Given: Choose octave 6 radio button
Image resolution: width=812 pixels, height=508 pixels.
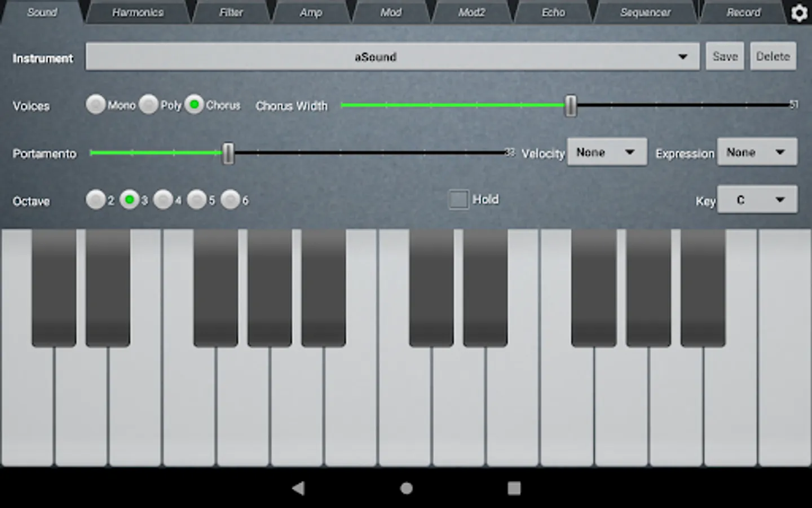Looking at the screenshot, I should click(231, 200).
